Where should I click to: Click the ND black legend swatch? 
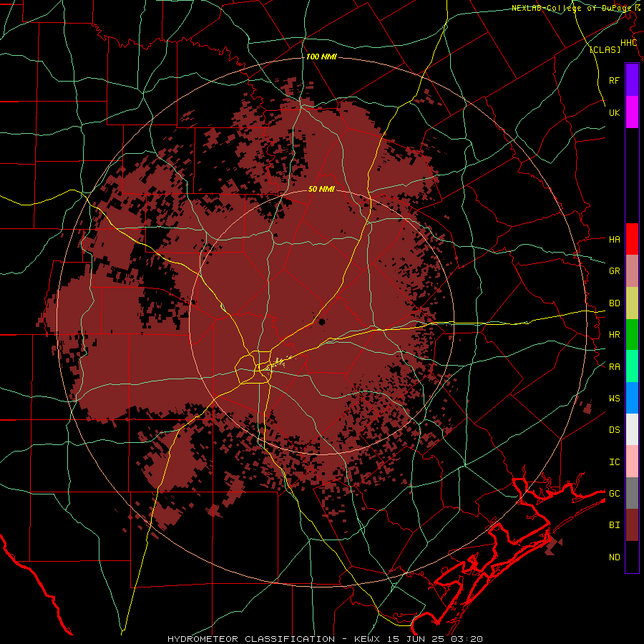[632, 557]
